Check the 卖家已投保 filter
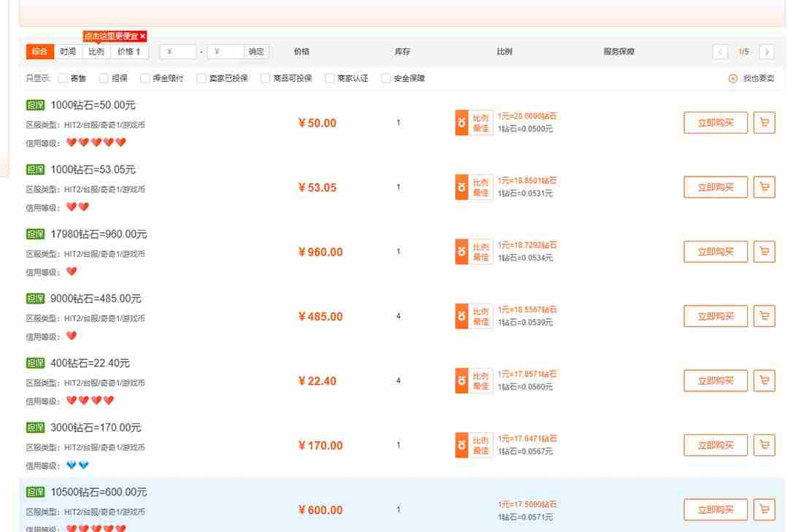788x532 pixels. [201, 78]
